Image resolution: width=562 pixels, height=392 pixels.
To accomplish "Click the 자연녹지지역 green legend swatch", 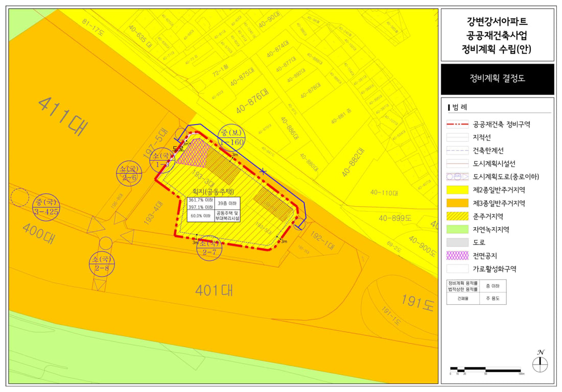I will 457,229.
